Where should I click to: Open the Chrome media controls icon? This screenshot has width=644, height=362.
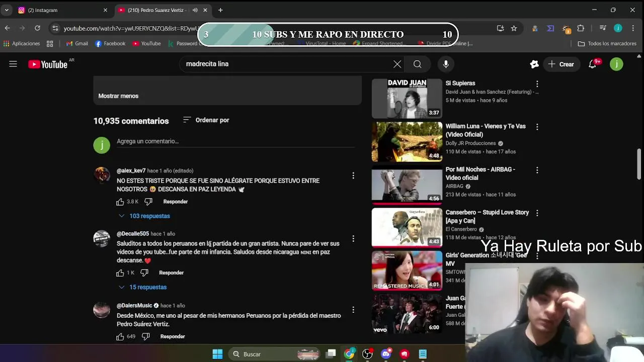coord(603,28)
